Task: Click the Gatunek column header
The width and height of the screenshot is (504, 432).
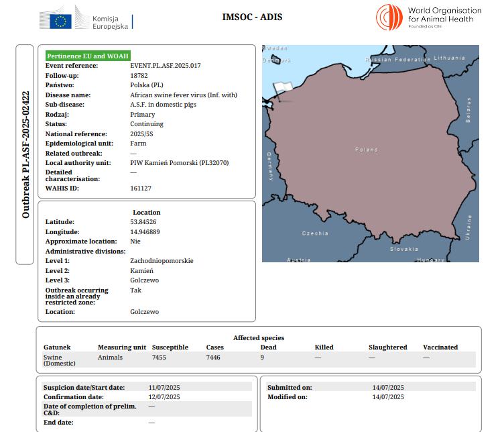Action: point(57,347)
